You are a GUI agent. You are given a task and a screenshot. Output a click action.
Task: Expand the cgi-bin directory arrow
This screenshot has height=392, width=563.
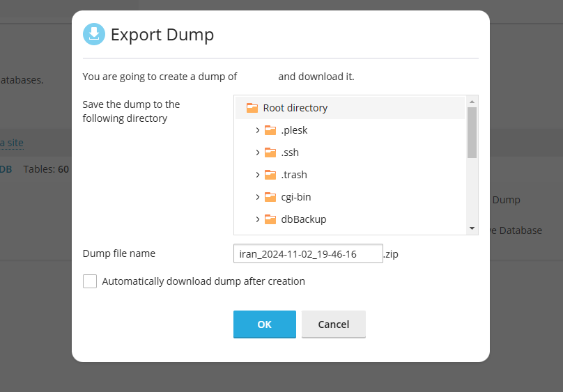tap(258, 197)
